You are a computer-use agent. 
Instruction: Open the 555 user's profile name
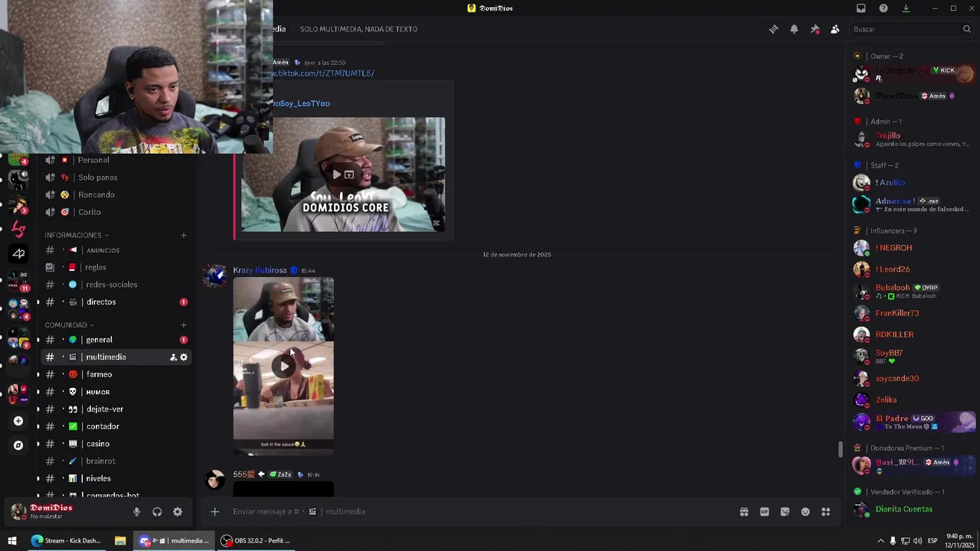click(243, 474)
